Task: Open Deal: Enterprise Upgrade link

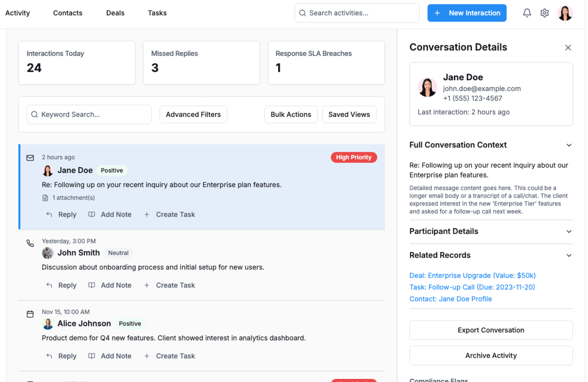Action: pos(472,275)
